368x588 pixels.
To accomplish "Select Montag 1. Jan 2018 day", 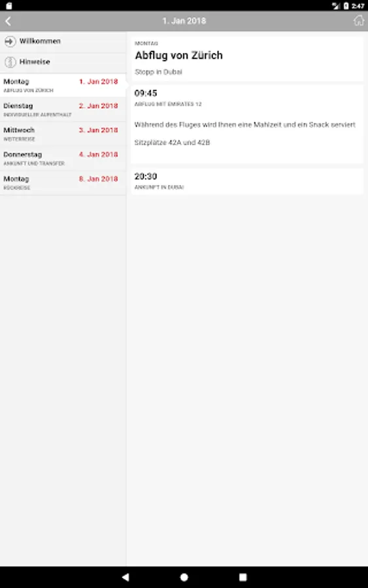I will [63, 86].
